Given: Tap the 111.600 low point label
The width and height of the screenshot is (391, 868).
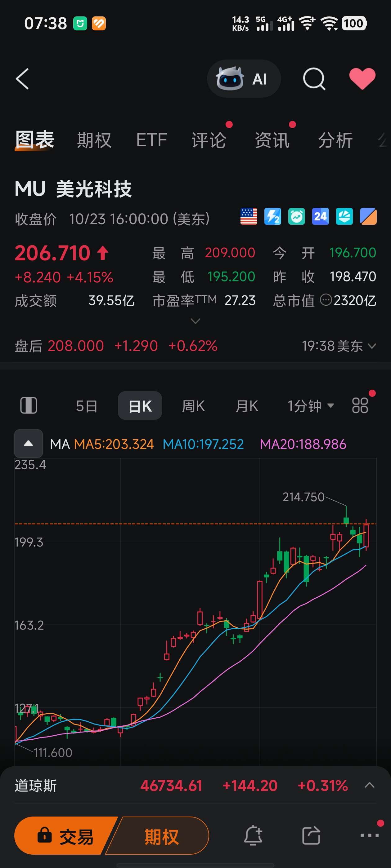Looking at the screenshot, I should pos(53,752).
